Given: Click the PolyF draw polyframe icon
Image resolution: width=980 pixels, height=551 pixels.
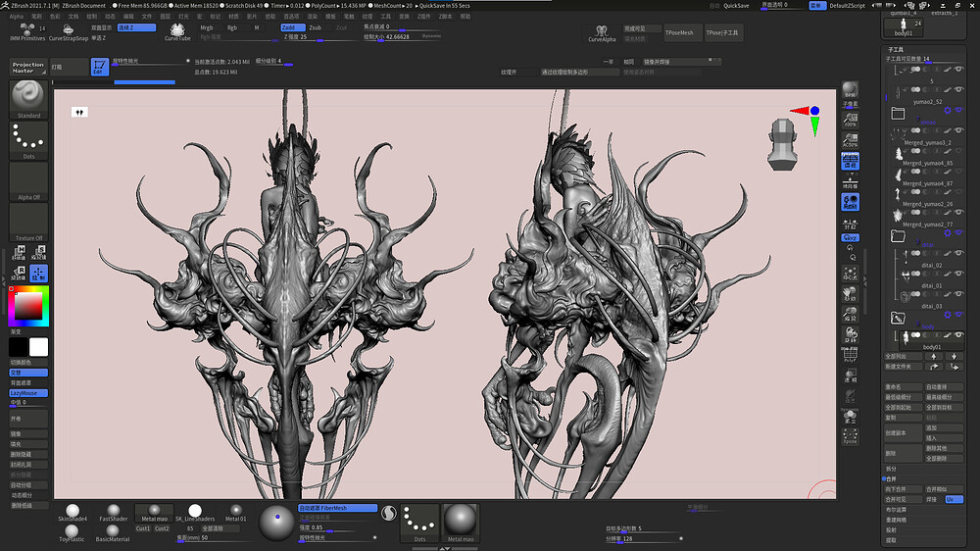Looking at the screenshot, I should point(850,355).
